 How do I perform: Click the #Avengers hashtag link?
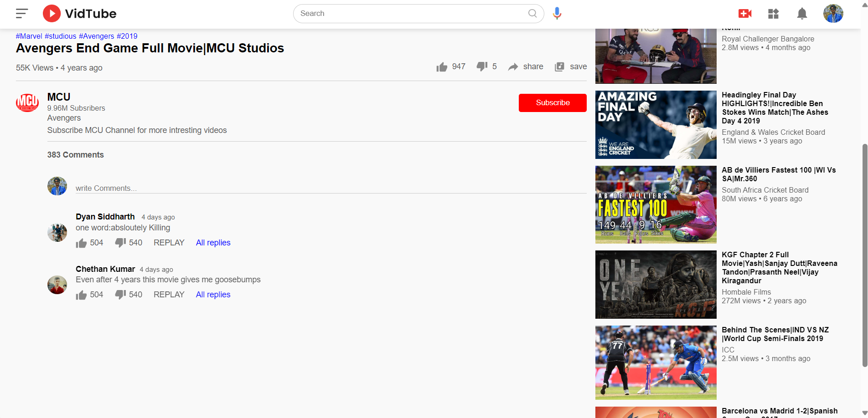[x=96, y=36]
